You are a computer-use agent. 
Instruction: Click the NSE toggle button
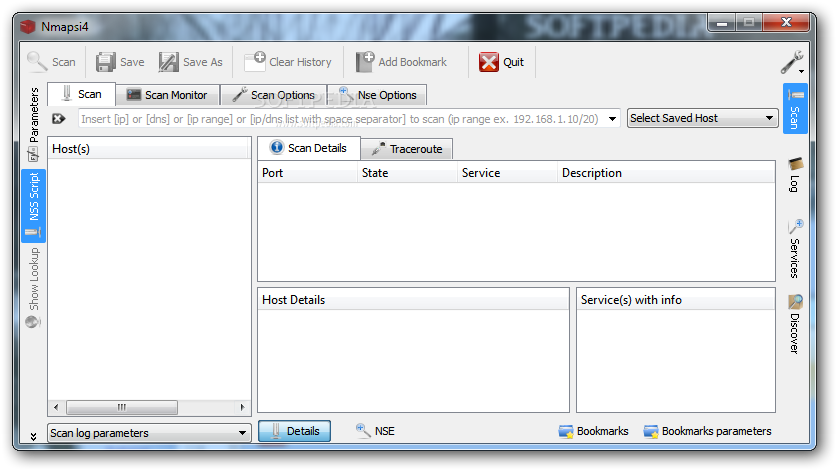click(x=375, y=431)
